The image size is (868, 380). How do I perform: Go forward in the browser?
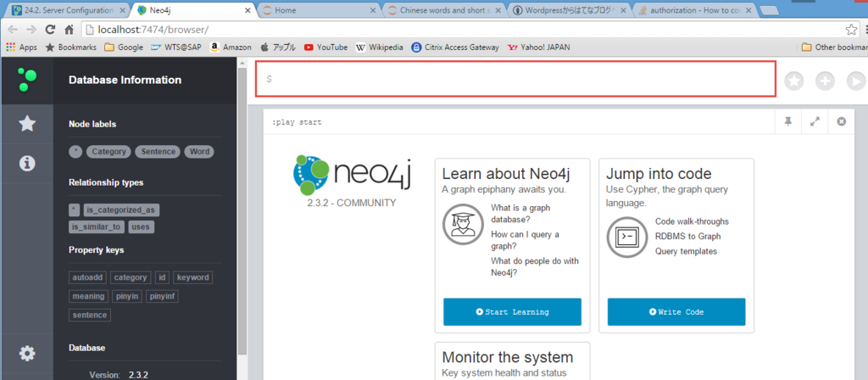click(31, 30)
